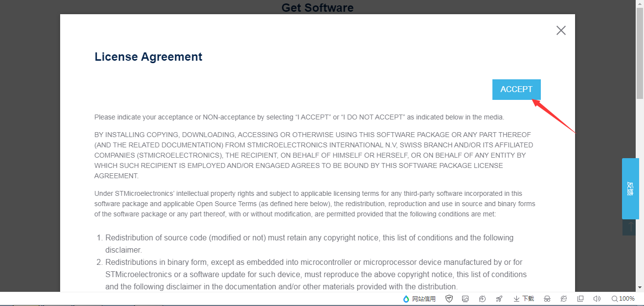Screen dimensions: 644x306
Task: Click the page scrollbar down arrow
Action: click(x=640, y=287)
